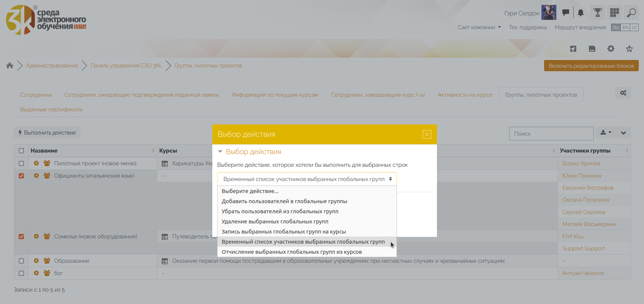Switch to the Сотрудники tab
This screenshot has width=644, height=304.
point(36,95)
